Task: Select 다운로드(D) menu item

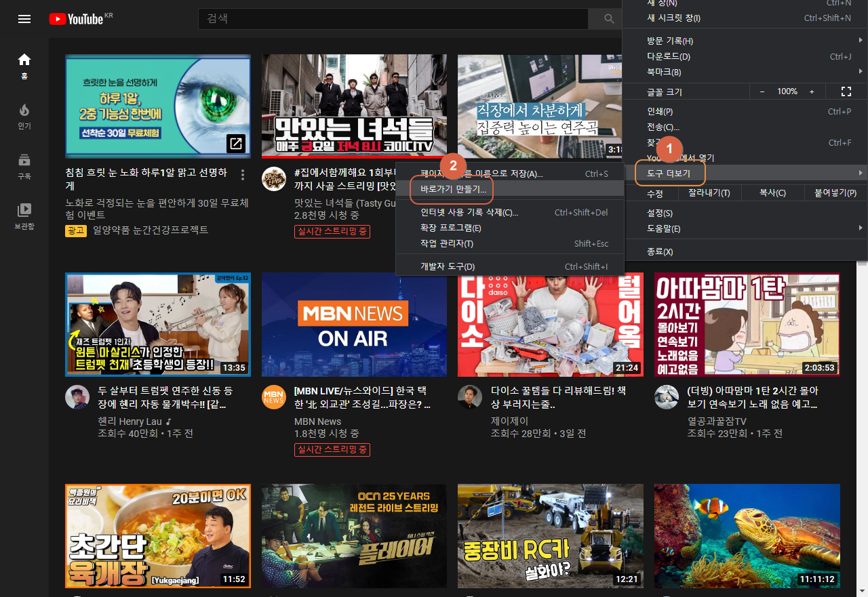Action: pos(745,57)
